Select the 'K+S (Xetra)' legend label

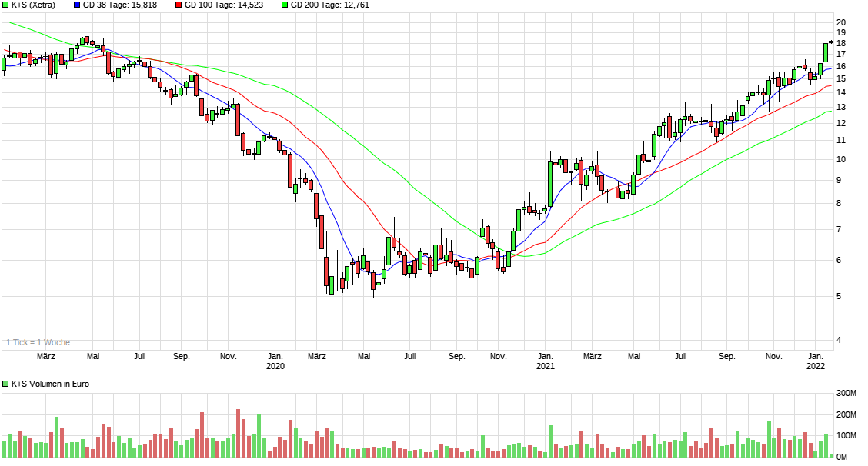pyautogui.click(x=33, y=5)
